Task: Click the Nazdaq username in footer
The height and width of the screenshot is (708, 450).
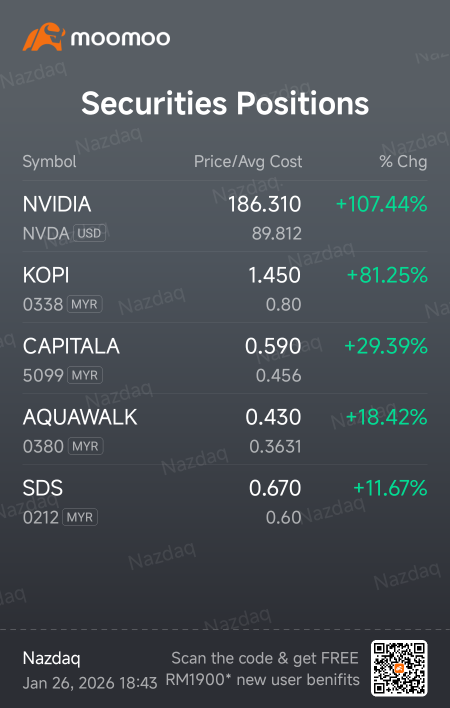Action: 51,659
